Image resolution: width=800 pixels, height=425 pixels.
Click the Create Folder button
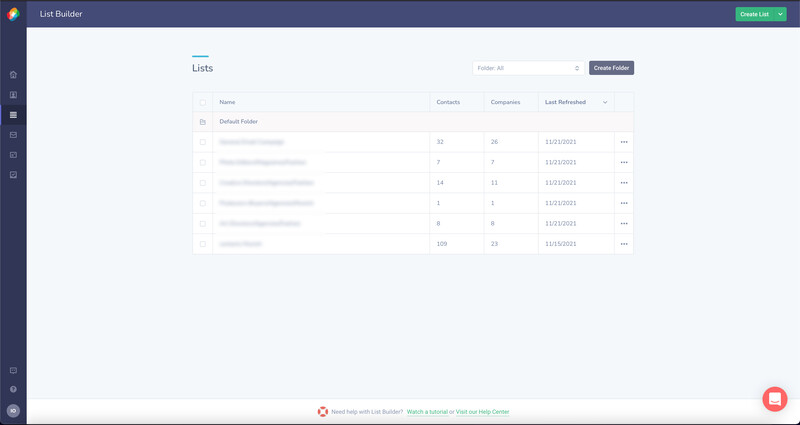coord(611,68)
